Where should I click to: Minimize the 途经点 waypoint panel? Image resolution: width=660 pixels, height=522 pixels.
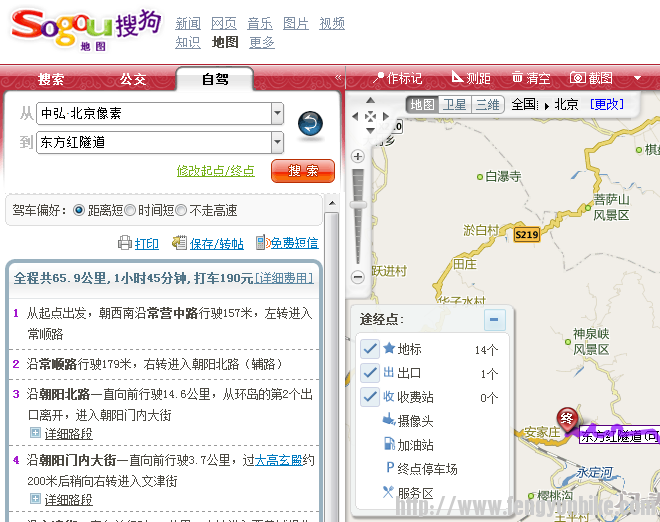494,320
